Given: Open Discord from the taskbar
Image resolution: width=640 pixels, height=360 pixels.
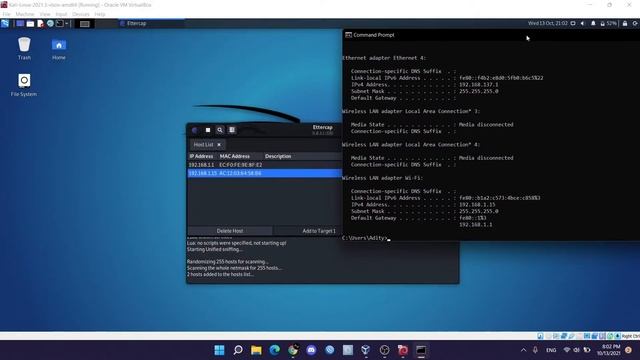Looking at the screenshot, I should tap(311, 350).
